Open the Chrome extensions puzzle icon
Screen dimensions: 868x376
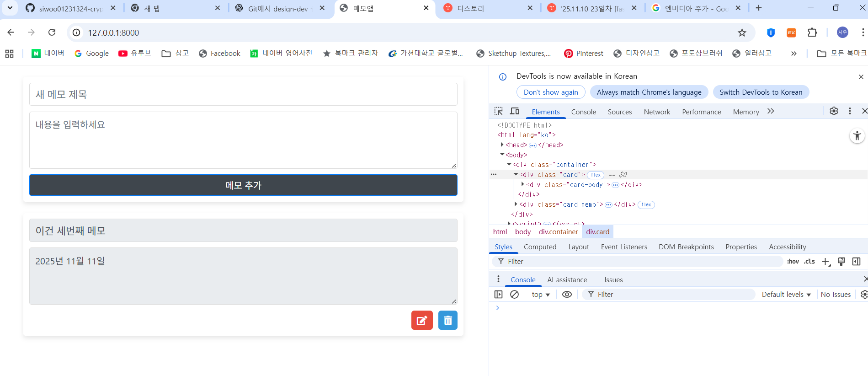pos(812,32)
